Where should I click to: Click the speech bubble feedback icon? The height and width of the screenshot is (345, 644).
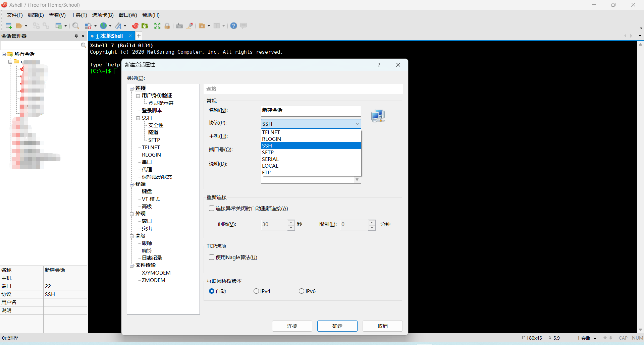click(244, 26)
